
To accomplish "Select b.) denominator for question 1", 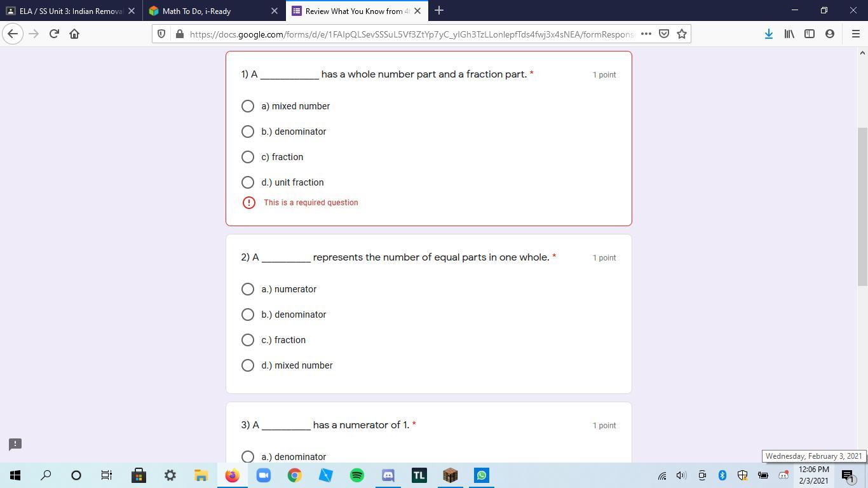I will tap(248, 132).
